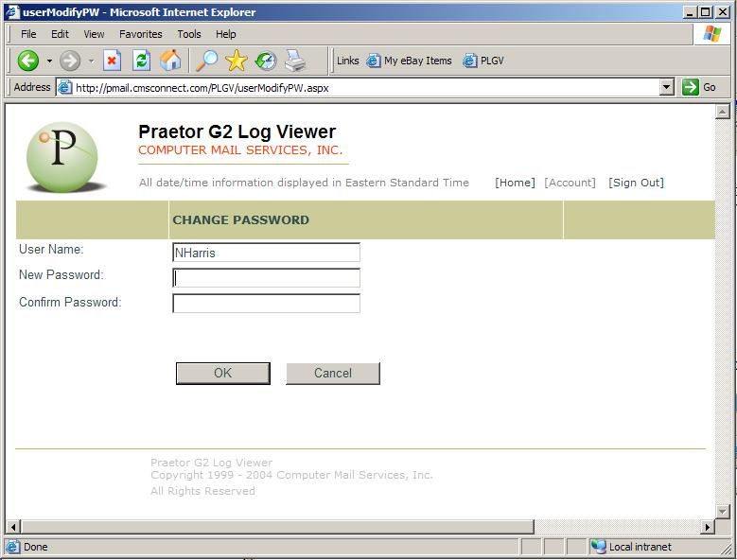Expand the address bar dropdown arrow
737x560 pixels.
coord(666,87)
